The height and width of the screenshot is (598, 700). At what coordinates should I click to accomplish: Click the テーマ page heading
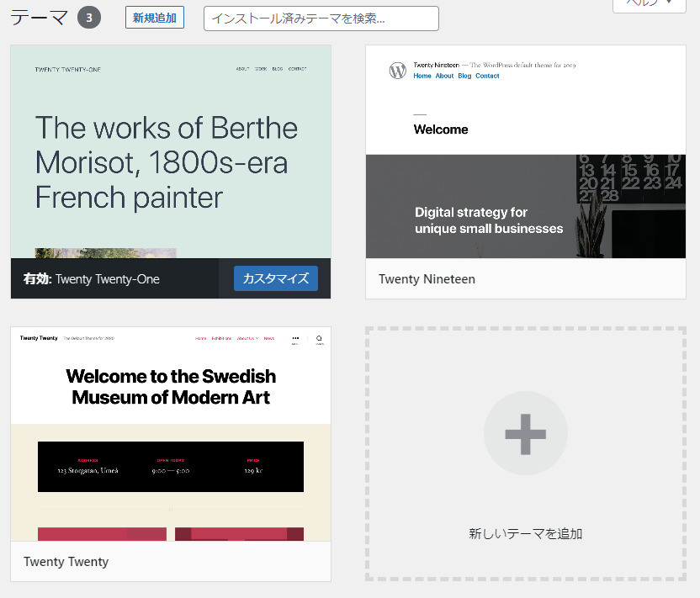(39, 18)
